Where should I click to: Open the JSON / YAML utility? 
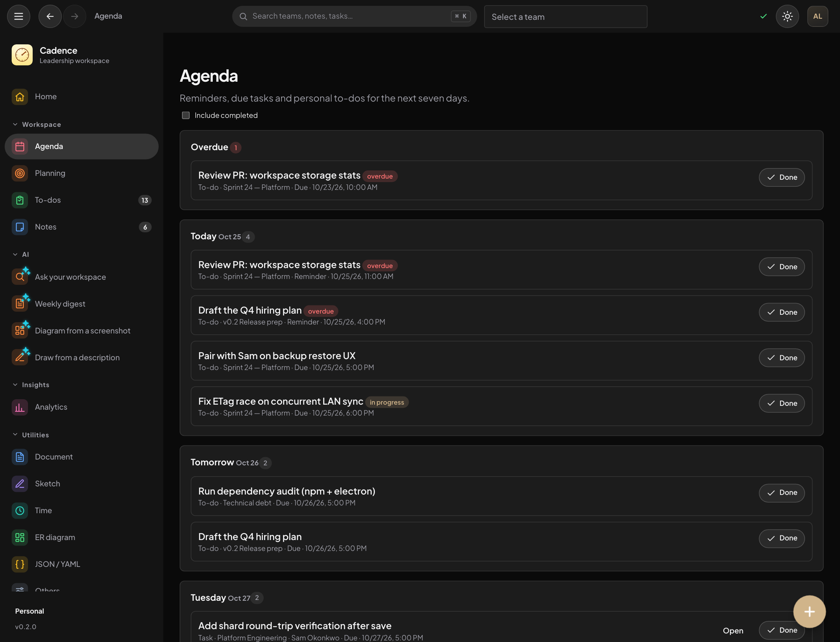(x=82, y=564)
